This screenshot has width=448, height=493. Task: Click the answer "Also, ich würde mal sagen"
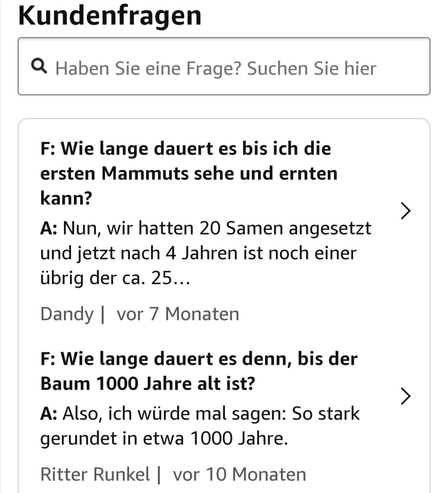pyautogui.click(x=211, y=413)
